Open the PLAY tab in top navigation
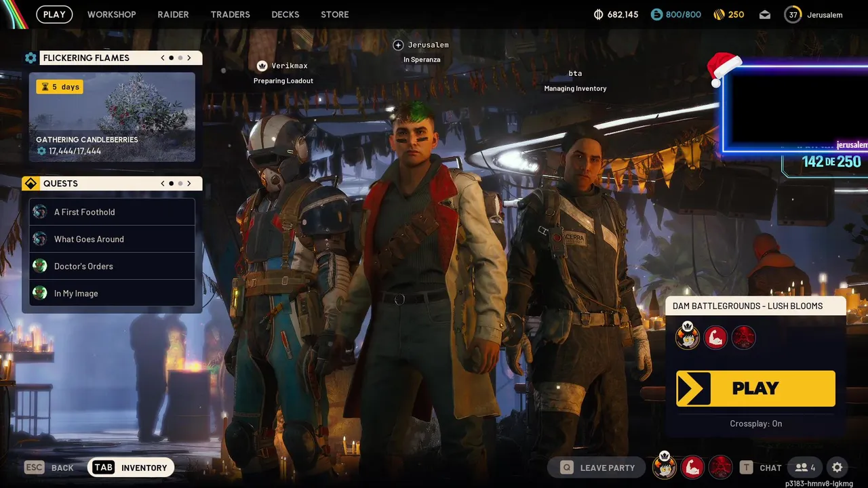The image size is (868, 488). click(54, 14)
